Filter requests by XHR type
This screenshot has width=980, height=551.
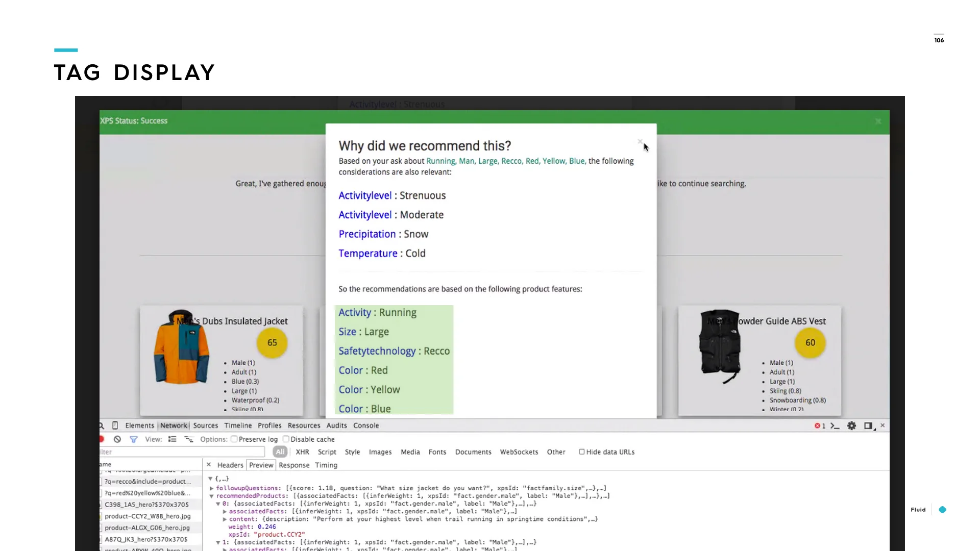302,452
